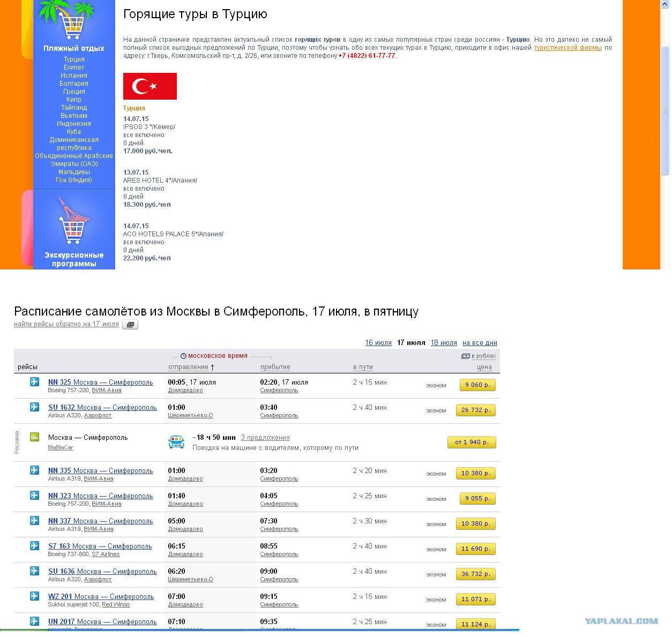Click the clock icon near 'московское время'
Image resolution: width=672 pixels, height=637 pixels.
183,356
